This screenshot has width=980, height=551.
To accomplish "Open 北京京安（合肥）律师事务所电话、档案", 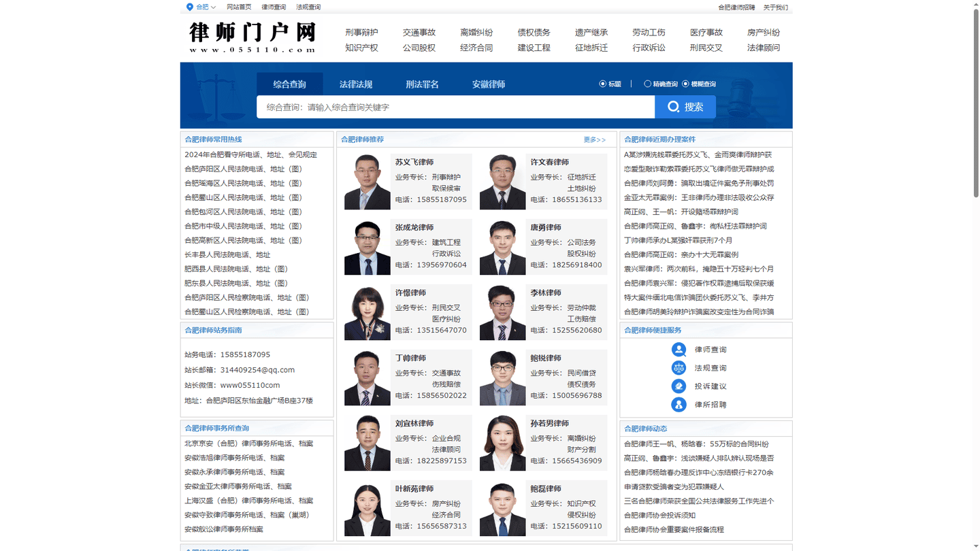I will click(248, 444).
